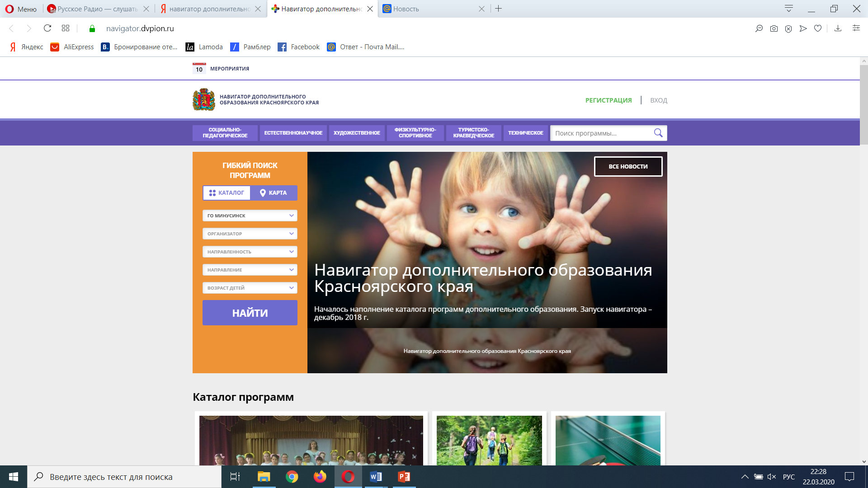
Task: Click the heart bookmark icon in the address bar
Action: point(817,28)
